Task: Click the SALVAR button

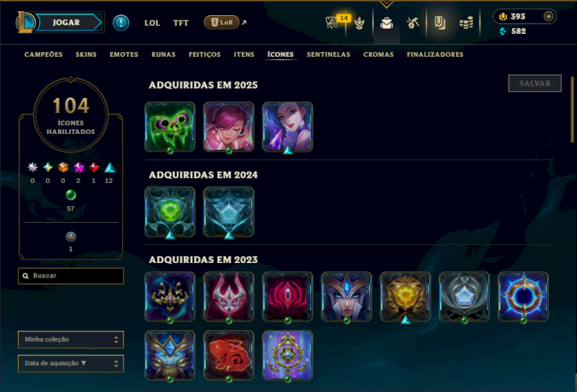Action: 534,84
